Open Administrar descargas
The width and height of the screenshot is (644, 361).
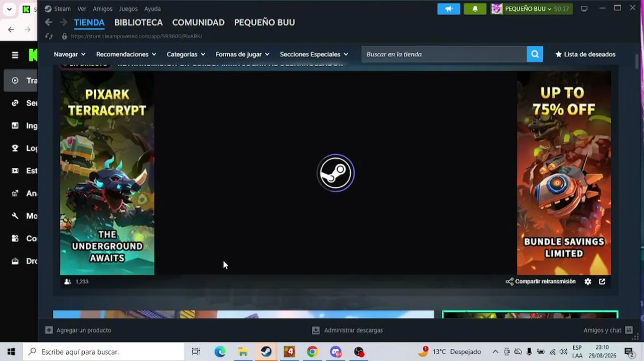tap(347, 330)
